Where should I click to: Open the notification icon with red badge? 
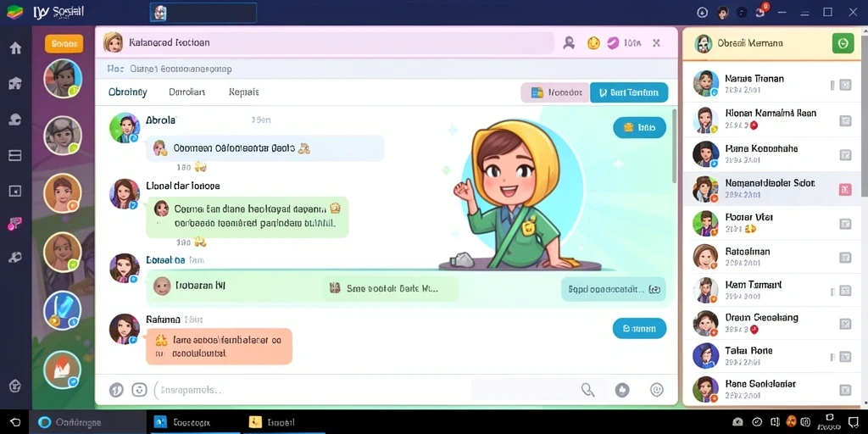point(760,12)
